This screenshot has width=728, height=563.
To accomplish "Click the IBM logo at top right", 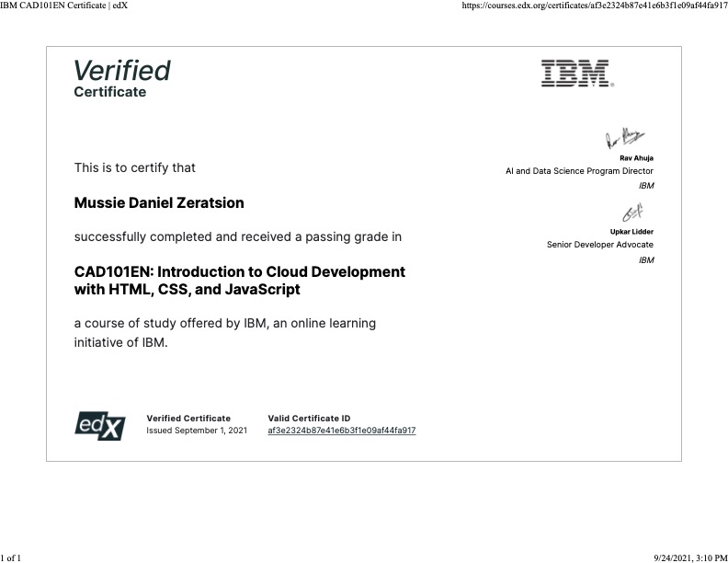I will tap(576, 73).
